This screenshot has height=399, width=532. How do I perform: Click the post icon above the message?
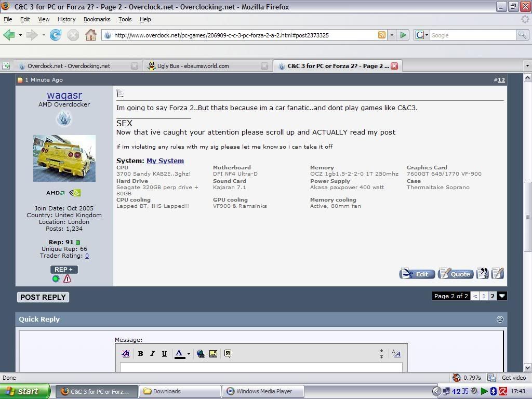[x=120, y=93]
